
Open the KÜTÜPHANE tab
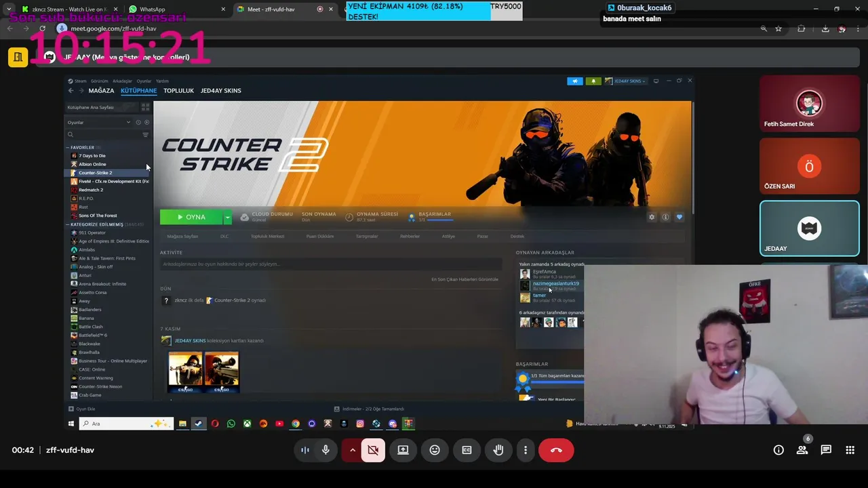point(138,90)
